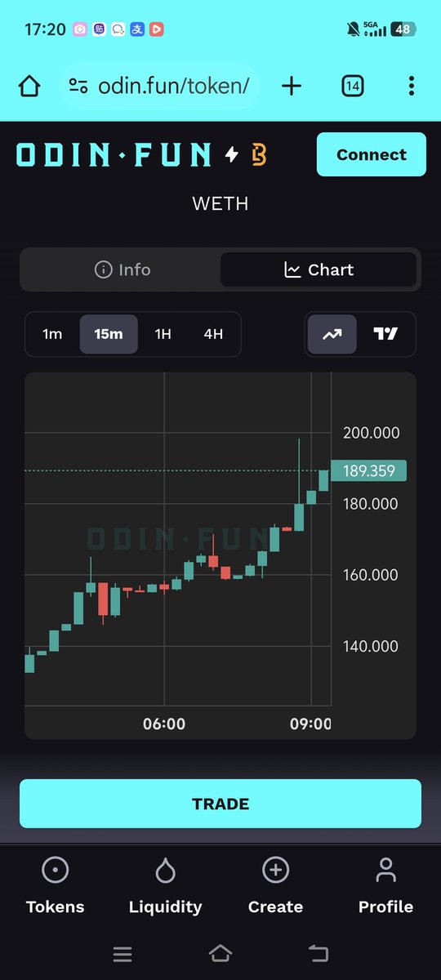Screen dimensions: 441x980
Task: Open the tab switcher showing 14 tabs
Action: (353, 86)
